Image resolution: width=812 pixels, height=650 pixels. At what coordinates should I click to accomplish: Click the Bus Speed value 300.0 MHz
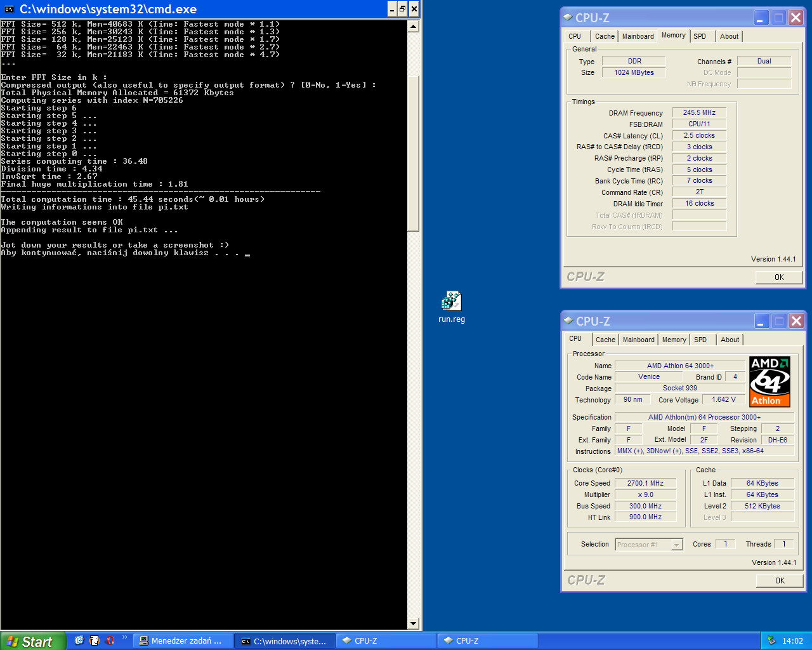coord(645,506)
